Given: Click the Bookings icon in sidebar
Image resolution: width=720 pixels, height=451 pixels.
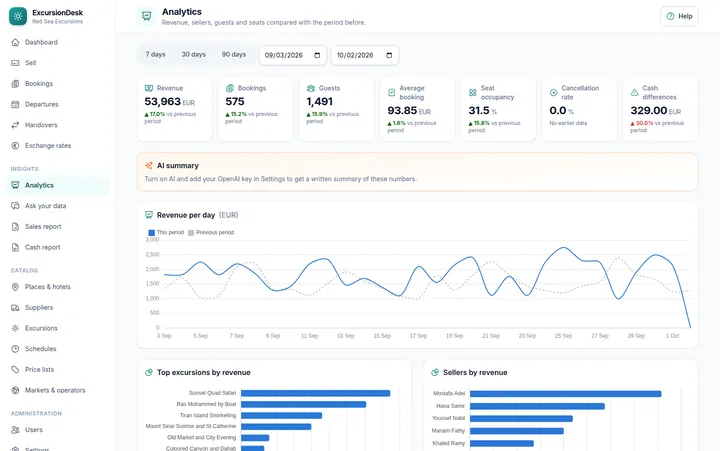Looking at the screenshot, I should pyautogui.click(x=15, y=84).
